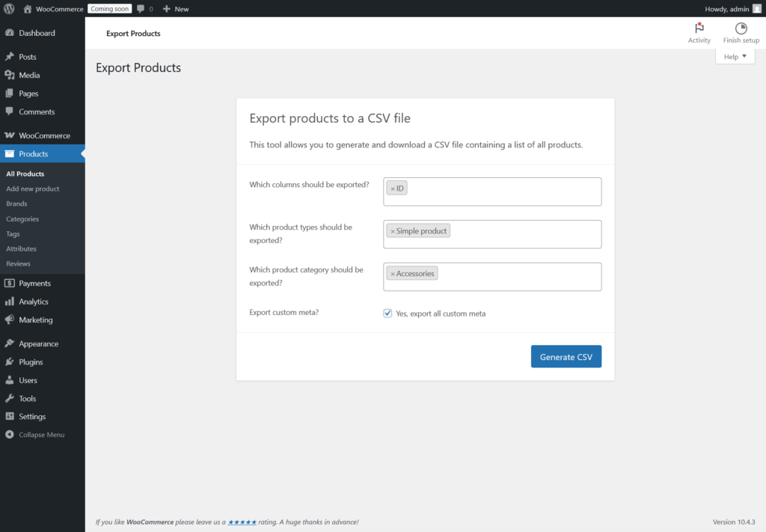Open the Activity flag icon
This screenshot has width=766, height=532.
tap(699, 27)
